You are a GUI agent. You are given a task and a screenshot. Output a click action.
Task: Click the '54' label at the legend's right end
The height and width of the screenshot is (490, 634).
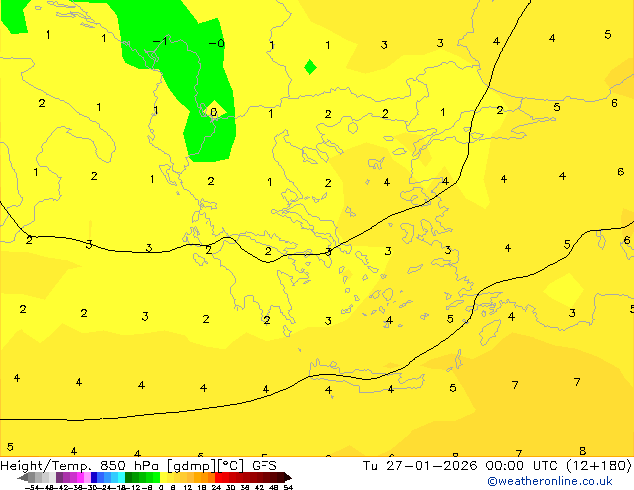coord(288,487)
